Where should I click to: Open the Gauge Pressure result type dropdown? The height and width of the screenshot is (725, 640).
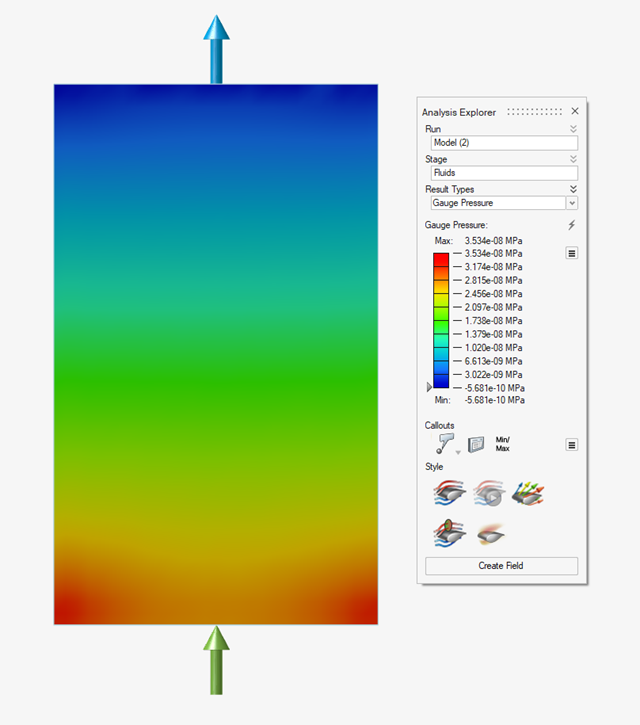click(572, 203)
